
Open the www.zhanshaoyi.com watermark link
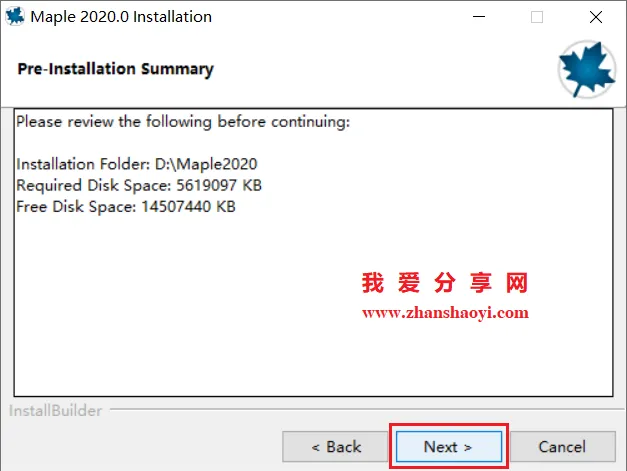pyautogui.click(x=445, y=313)
